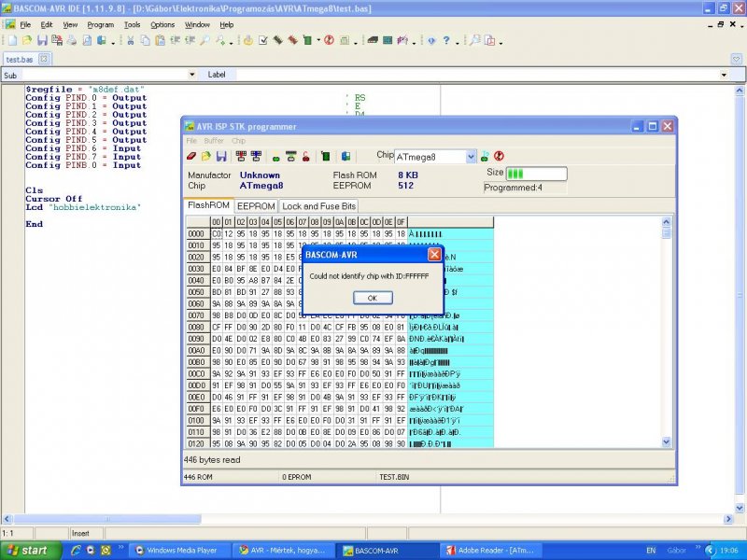Click the Save floppy icon in programmer window

[x=221, y=156]
